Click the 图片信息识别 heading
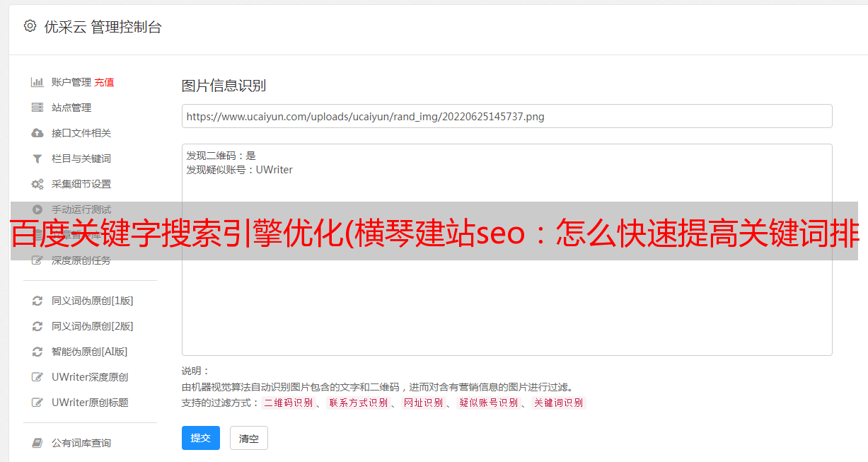Screen dimensions: 868x462 [224, 86]
